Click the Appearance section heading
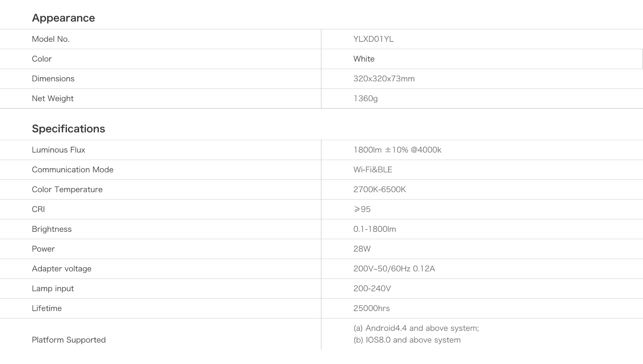 [63, 18]
